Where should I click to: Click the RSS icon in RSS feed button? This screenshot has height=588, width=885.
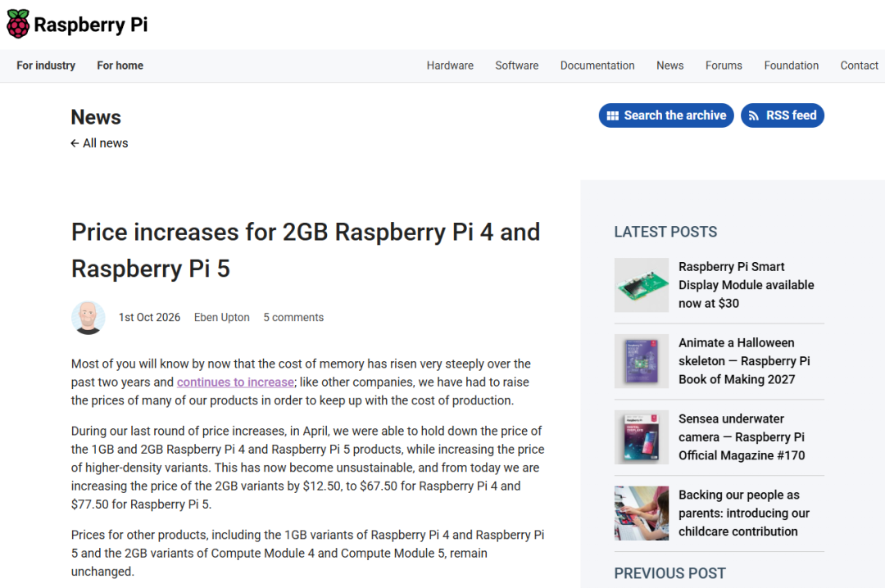click(x=754, y=115)
